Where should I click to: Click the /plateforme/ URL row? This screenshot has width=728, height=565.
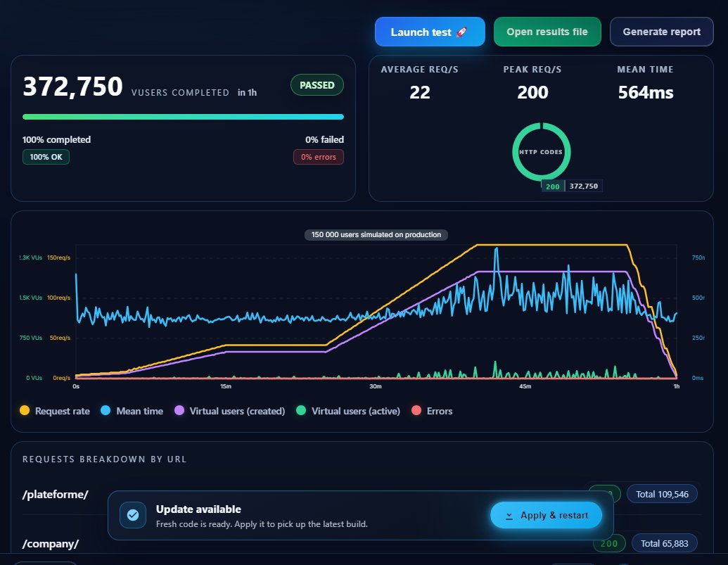[x=362, y=495]
